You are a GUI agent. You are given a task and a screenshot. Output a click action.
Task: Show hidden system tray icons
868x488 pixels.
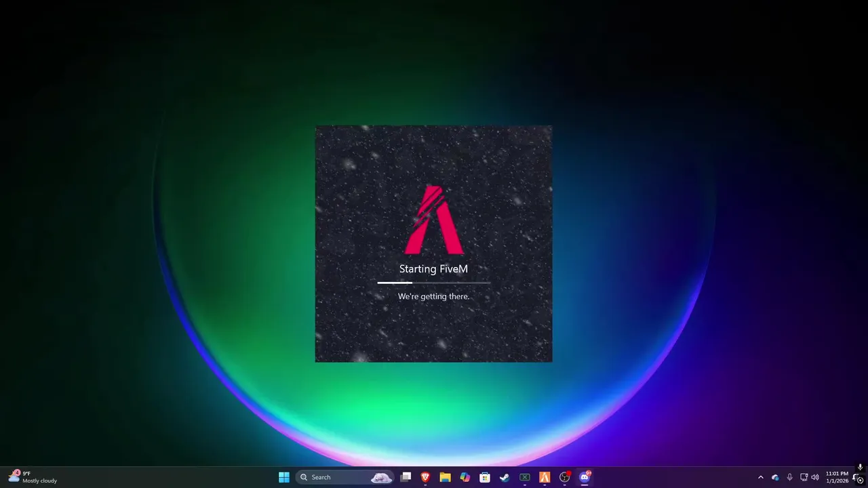[760, 477]
